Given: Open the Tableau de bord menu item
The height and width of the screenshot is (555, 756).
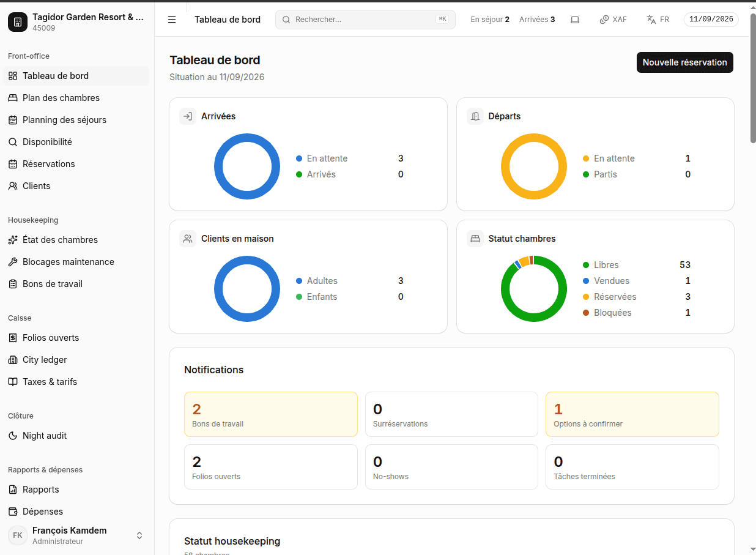Looking at the screenshot, I should tap(76, 76).
